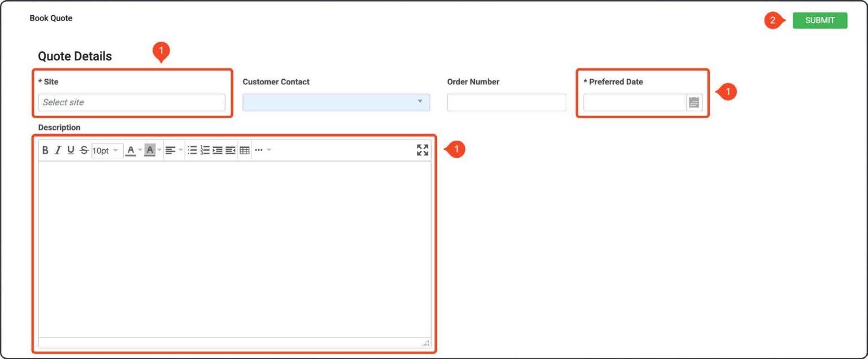
Task: Open the more options ellipsis menu
Action: (x=259, y=150)
